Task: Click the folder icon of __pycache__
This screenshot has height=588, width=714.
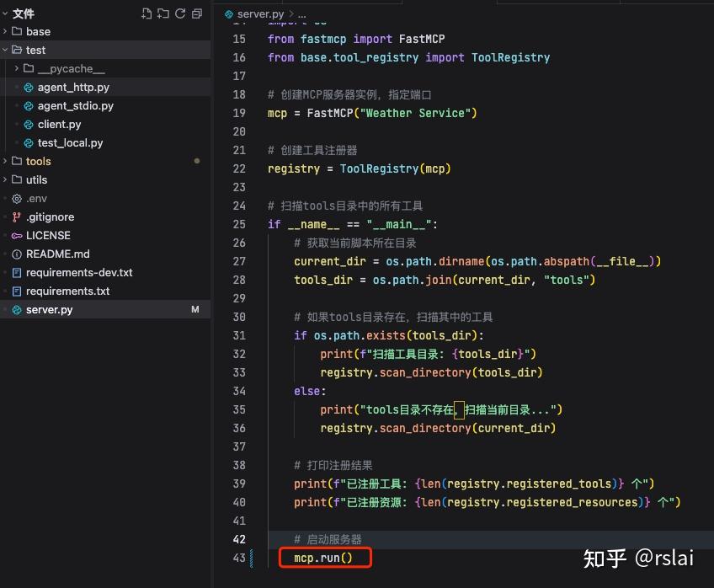Action: 29,68
